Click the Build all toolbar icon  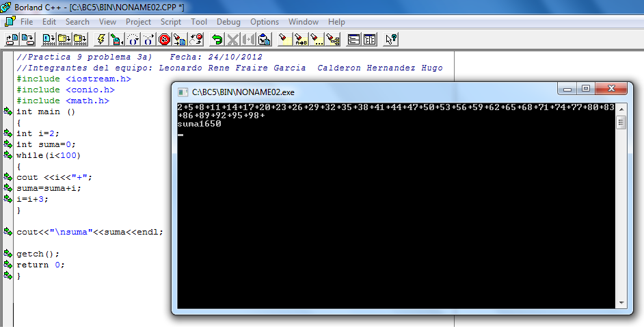pos(81,40)
